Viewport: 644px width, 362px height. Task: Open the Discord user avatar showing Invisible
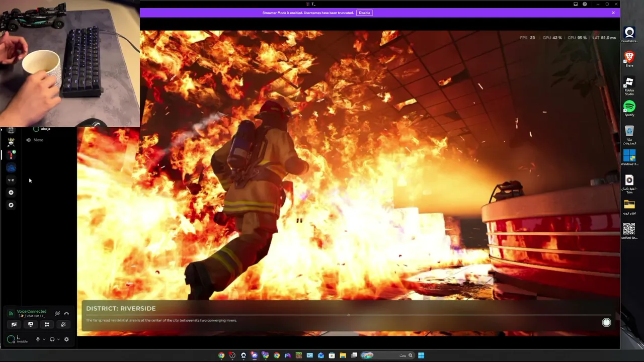coord(11,339)
